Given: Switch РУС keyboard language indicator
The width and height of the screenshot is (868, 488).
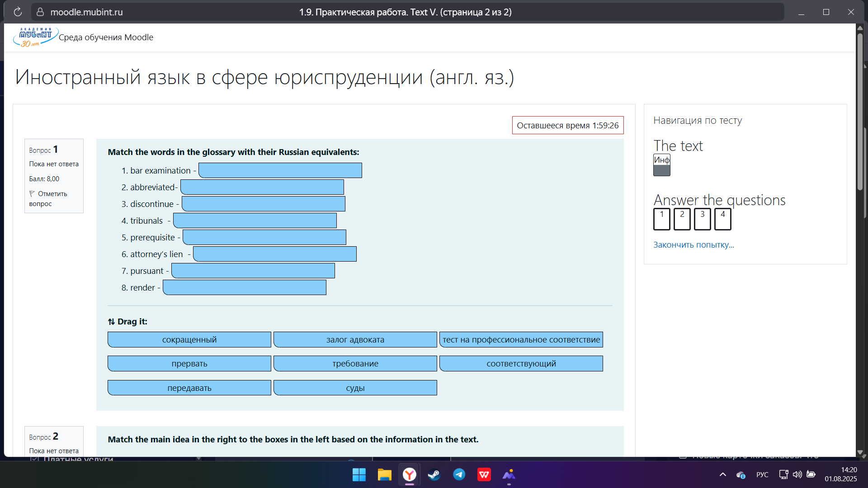Looking at the screenshot, I should click(762, 474).
